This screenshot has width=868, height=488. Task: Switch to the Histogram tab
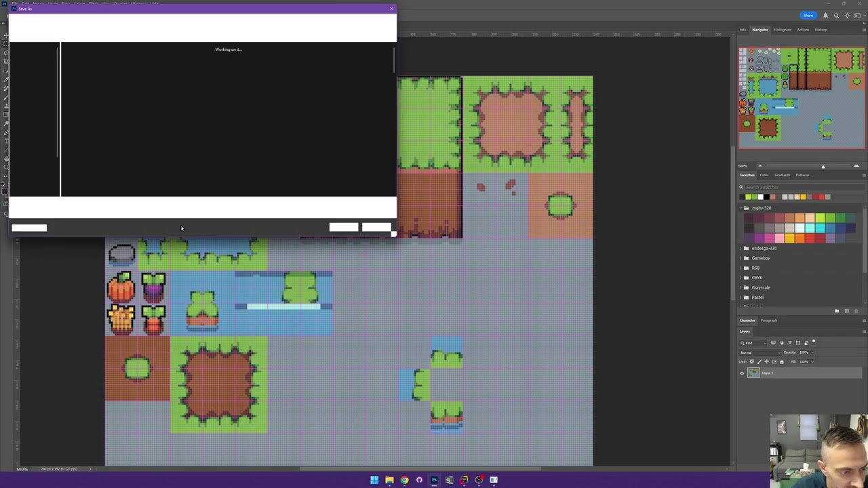(783, 30)
